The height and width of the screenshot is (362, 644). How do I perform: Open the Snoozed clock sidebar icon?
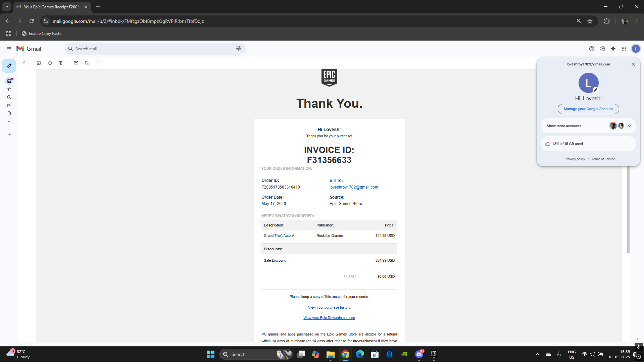coord(9,97)
